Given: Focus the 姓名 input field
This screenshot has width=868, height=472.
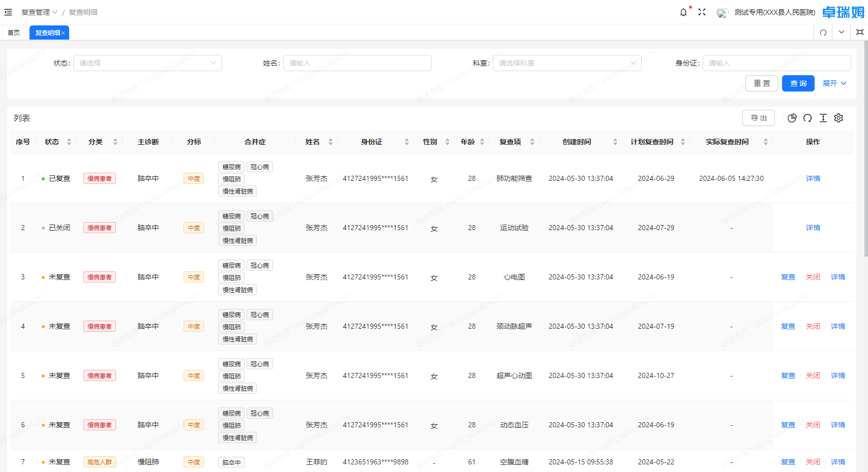Looking at the screenshot, I should click(357, 63).
